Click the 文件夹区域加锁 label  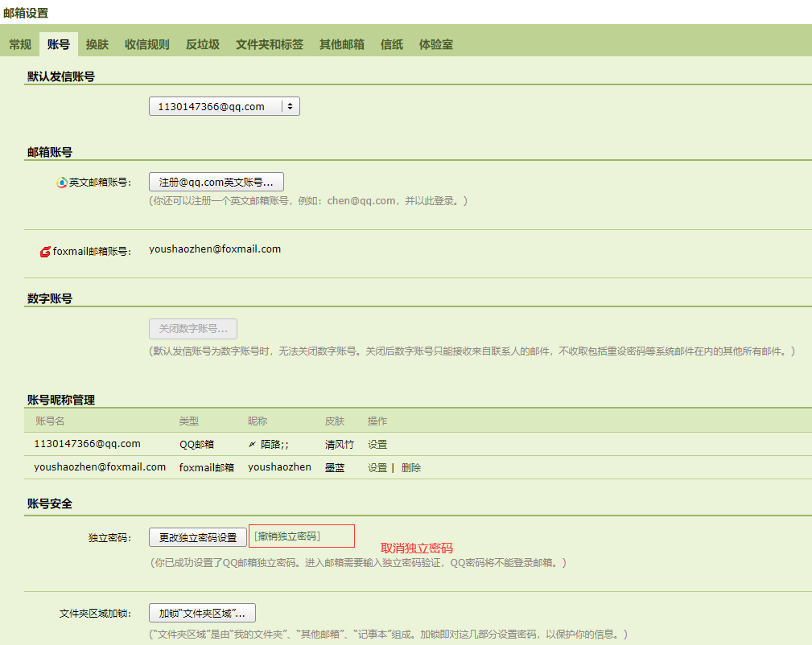pos(95,614)
